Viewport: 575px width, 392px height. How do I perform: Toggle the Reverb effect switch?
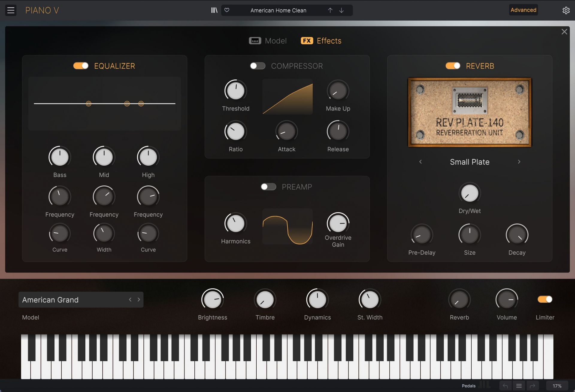(x=453, y=66)
